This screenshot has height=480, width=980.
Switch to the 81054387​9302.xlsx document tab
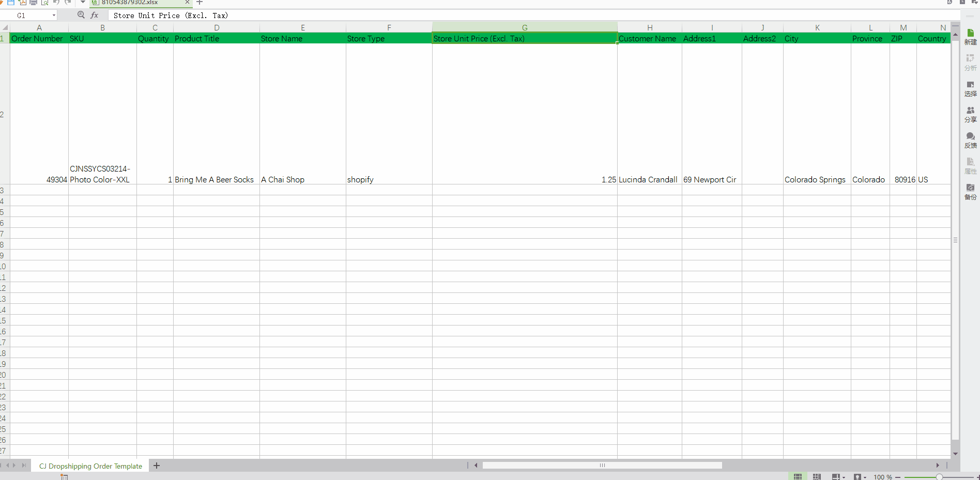[x=130, y=3]
